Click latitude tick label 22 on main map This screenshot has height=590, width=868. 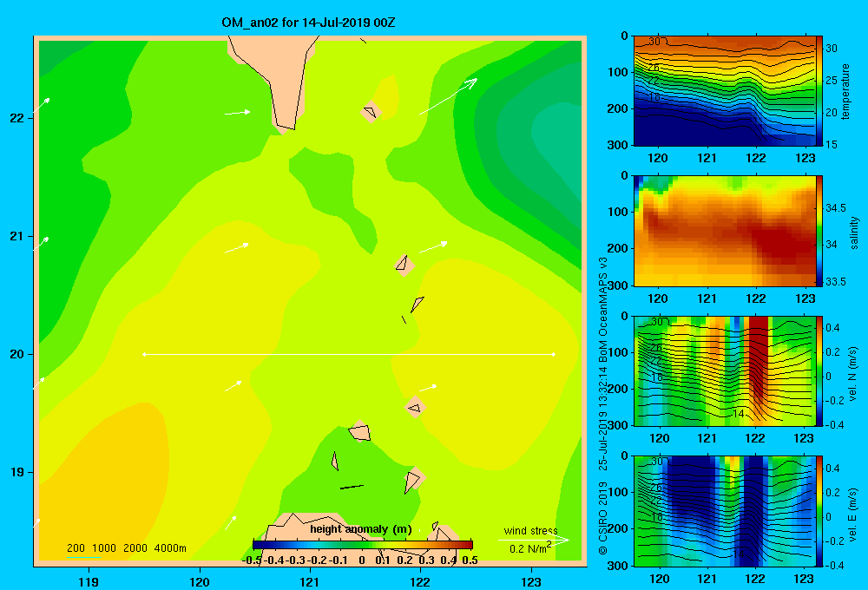click(x=17, y=118)
